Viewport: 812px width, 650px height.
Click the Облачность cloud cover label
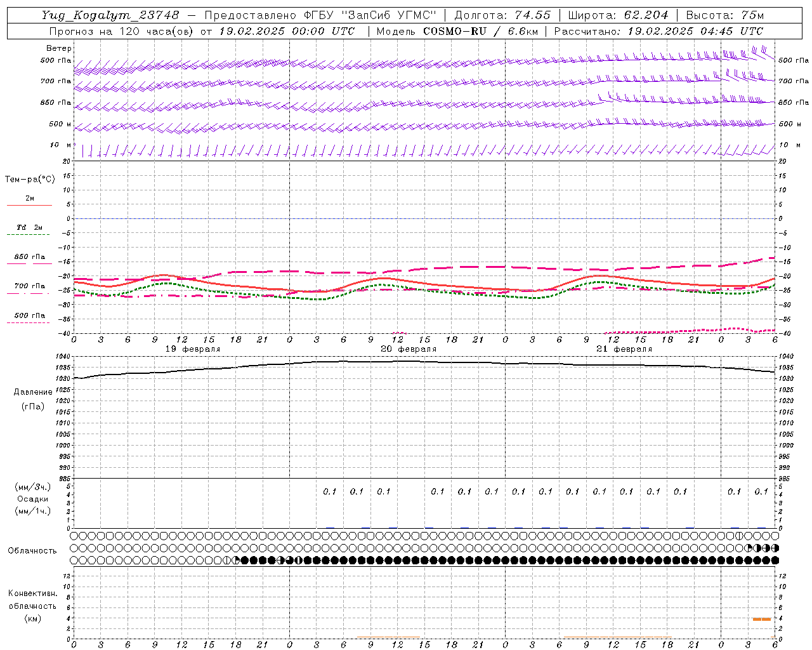pyautogui.click(x=32, y=551)
